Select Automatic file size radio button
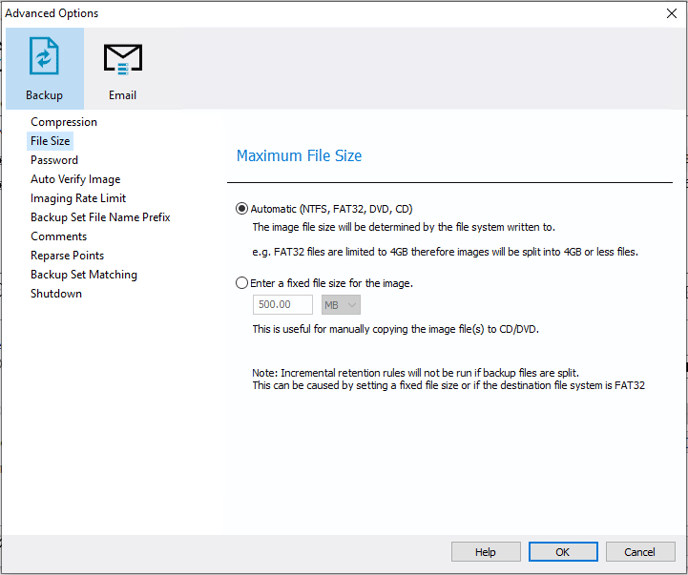This screenshot has width=688, height=575. click(x=242, y=208)
